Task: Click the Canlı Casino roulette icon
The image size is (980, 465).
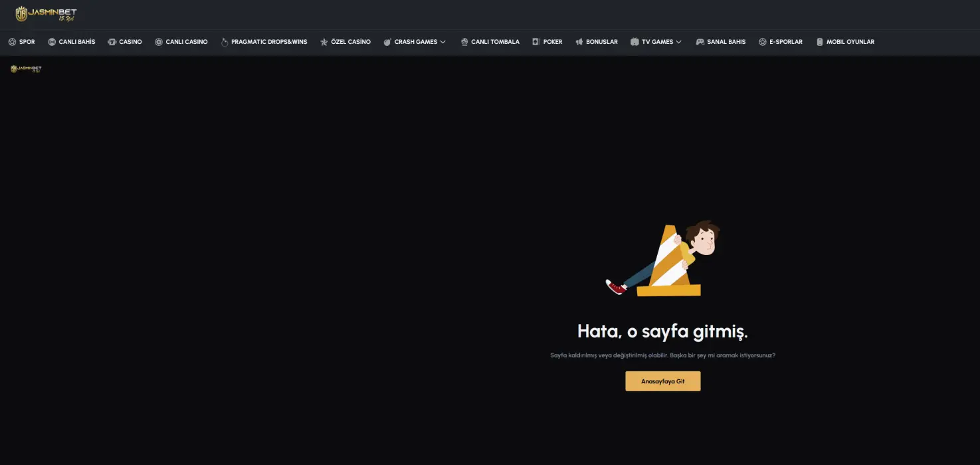Action: tap(159, 42)
